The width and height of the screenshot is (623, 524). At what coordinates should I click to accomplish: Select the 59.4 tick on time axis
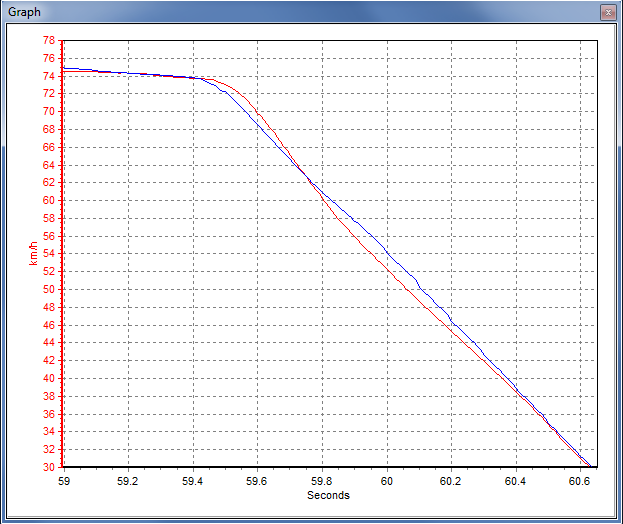coord(193,480)
